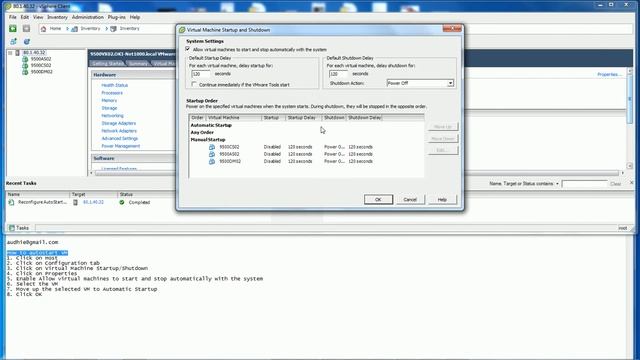Click the second Inventory breadcrumb host icon
This screenshot has width=640, height=360.
tap(113, 29)
